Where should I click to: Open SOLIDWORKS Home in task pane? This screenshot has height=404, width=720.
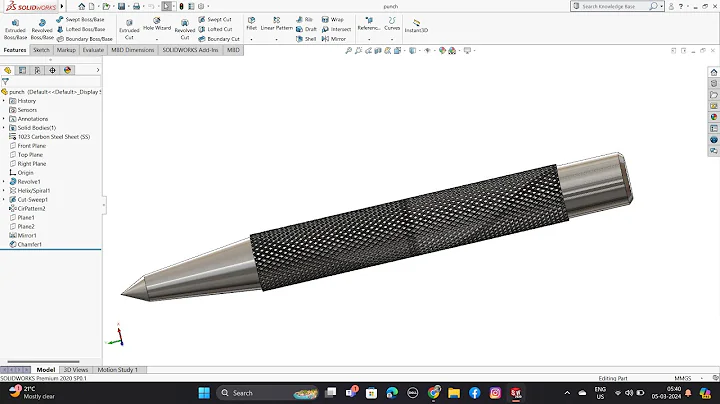[714, 72]
